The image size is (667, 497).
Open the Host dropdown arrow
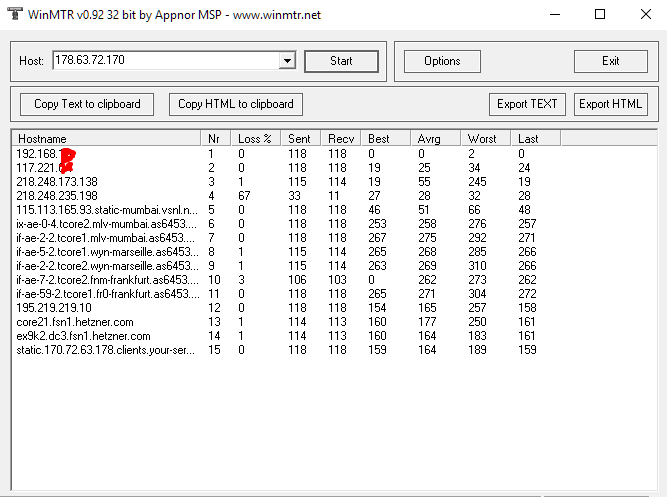point(288,60)
